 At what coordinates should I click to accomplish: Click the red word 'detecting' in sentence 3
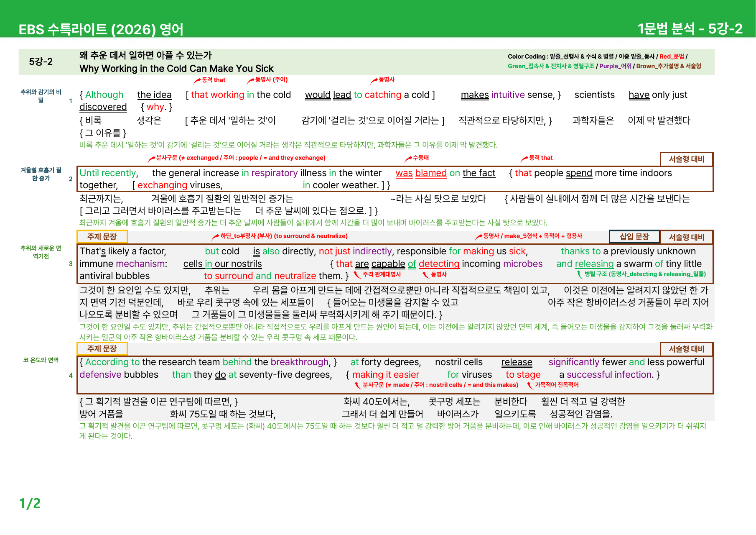439,264
